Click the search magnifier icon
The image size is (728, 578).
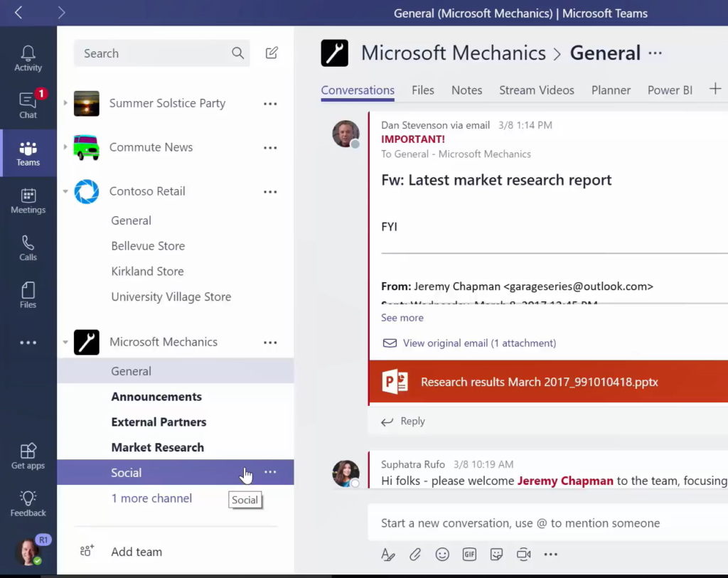coord(237,53)
